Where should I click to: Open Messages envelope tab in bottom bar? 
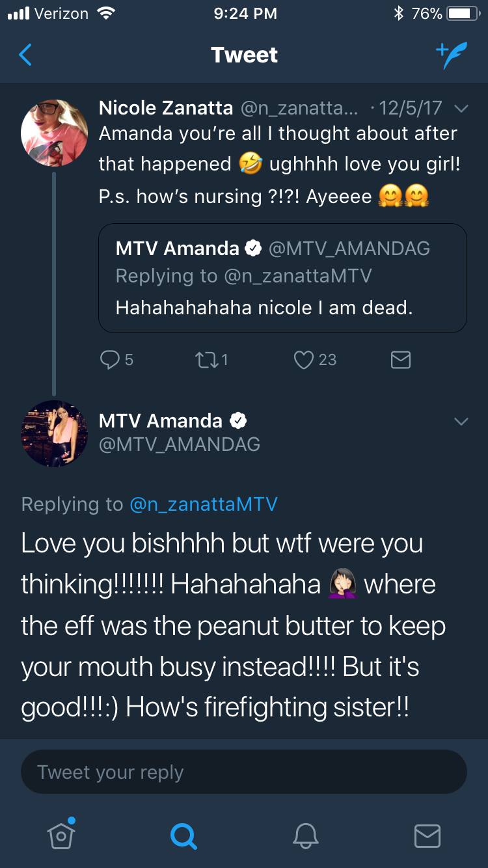[x=427, y=836]
